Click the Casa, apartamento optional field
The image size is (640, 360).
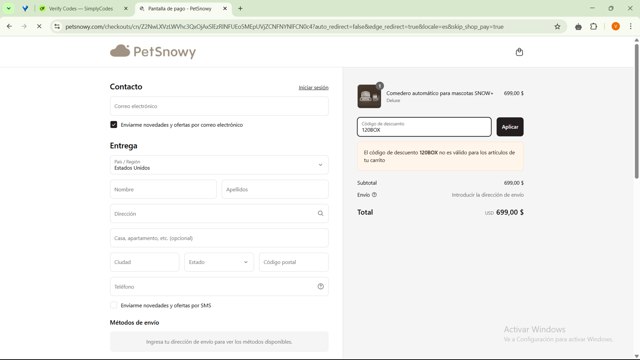click(x=219, y=238)
